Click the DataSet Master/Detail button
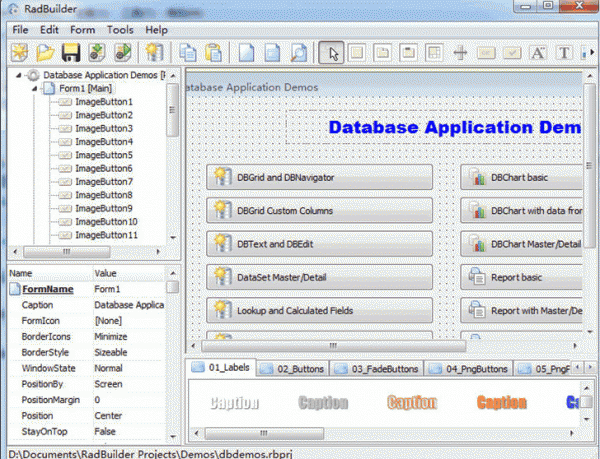 pyautogui.click(x=320, y=277)
